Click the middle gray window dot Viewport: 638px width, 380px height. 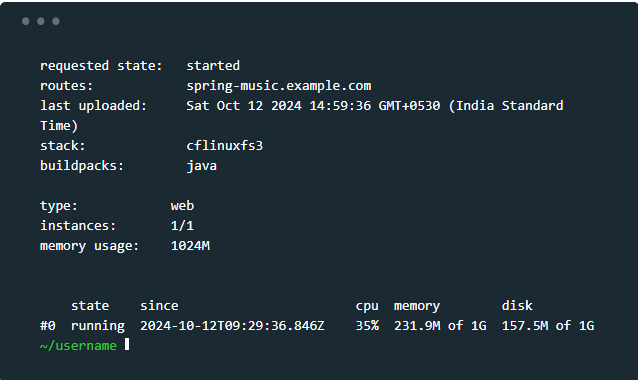(41, 21)
